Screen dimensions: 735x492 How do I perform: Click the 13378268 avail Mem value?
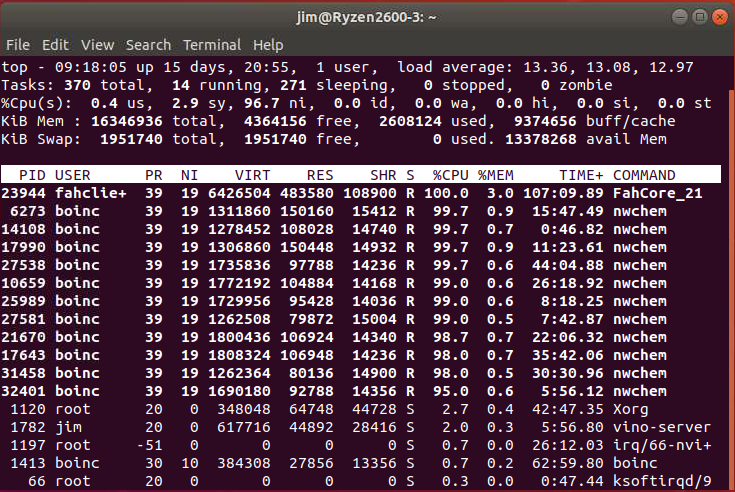(540, 139)
